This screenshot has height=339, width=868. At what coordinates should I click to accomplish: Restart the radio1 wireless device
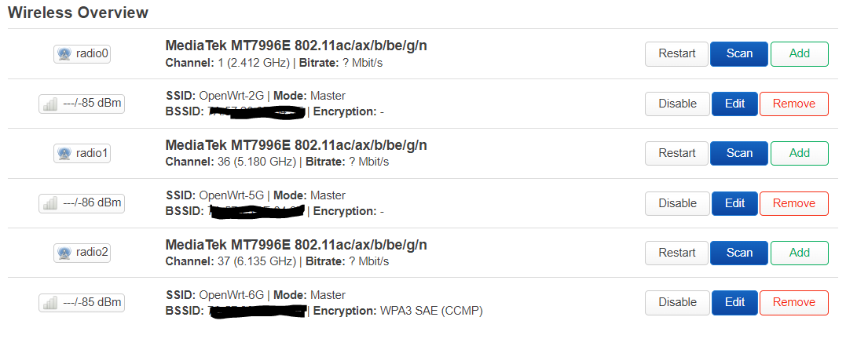676,153
